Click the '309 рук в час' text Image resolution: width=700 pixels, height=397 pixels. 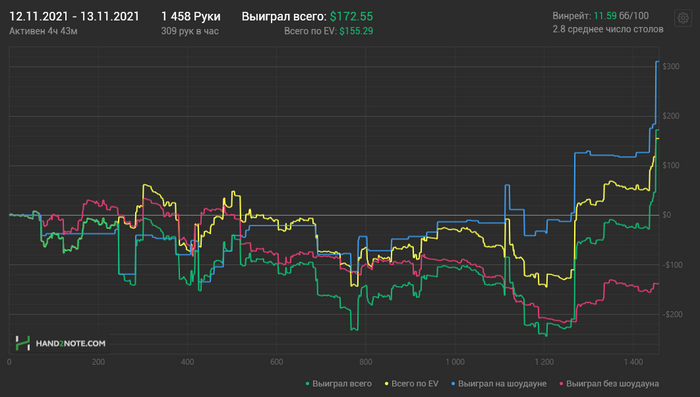190,31
